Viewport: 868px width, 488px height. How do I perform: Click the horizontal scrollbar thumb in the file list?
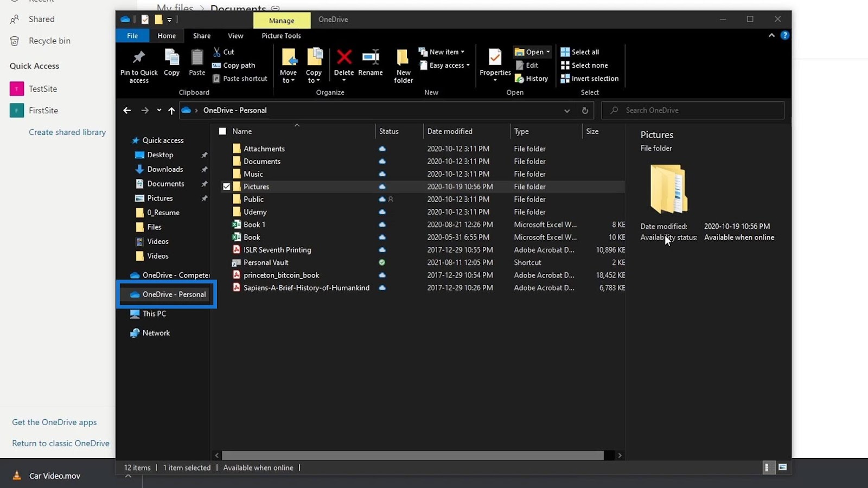pos(413,455)
